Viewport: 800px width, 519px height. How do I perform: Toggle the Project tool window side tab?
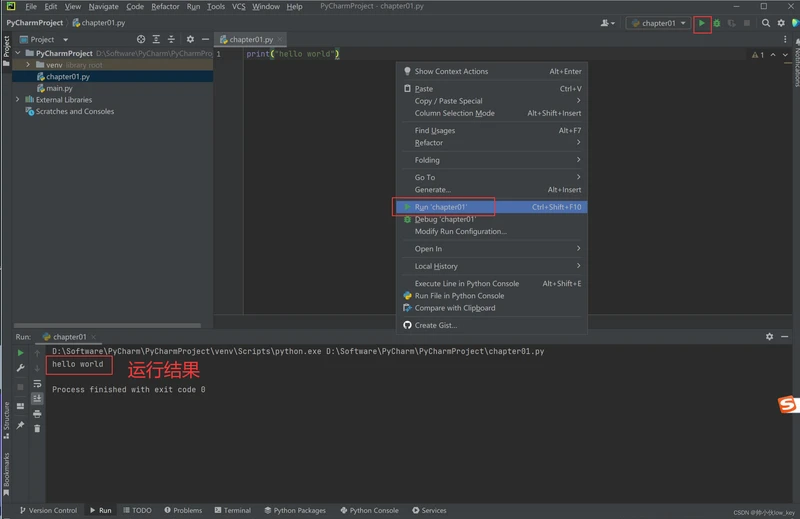(x=6, y=51)
